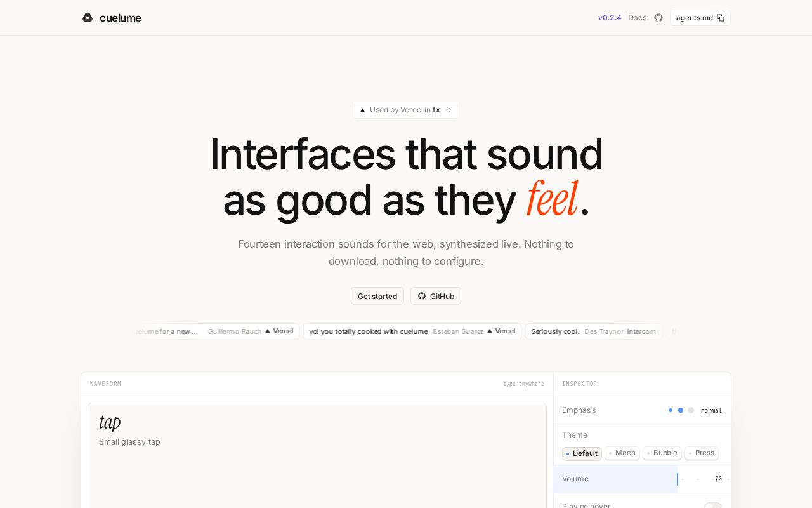This screenshot has width=812, height=508.
Task: Toggle the Play on hover switch
Action: point(713,506)
